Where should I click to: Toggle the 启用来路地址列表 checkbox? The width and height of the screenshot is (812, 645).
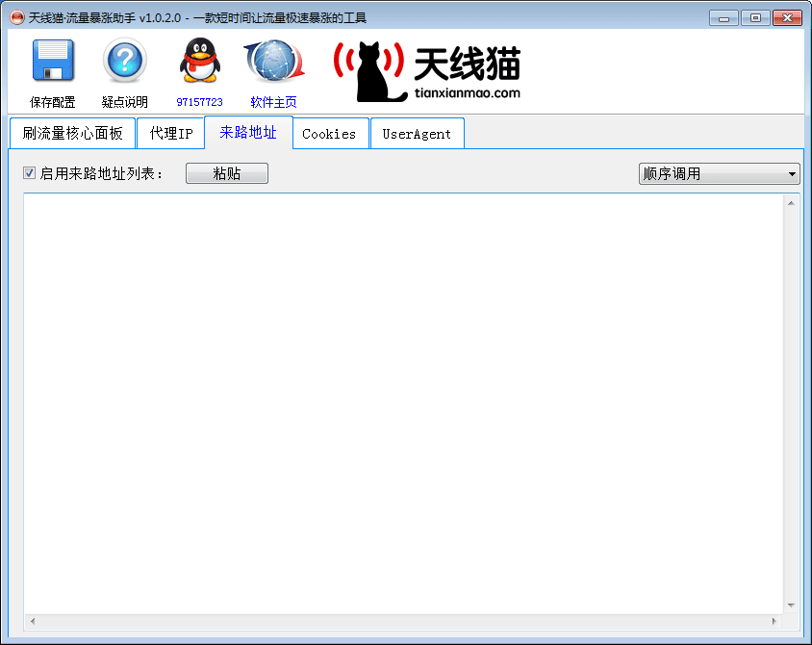click(x=29, y=173)
